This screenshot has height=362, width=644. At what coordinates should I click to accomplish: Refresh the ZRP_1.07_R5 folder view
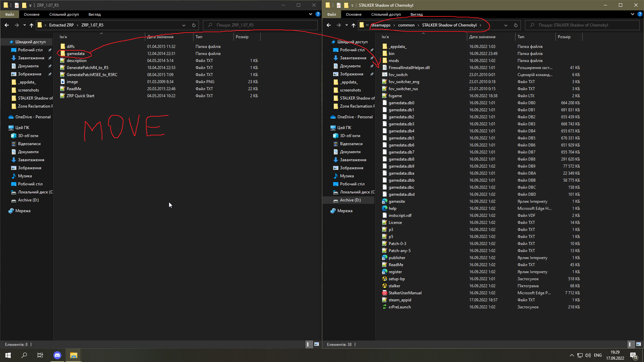194,25
